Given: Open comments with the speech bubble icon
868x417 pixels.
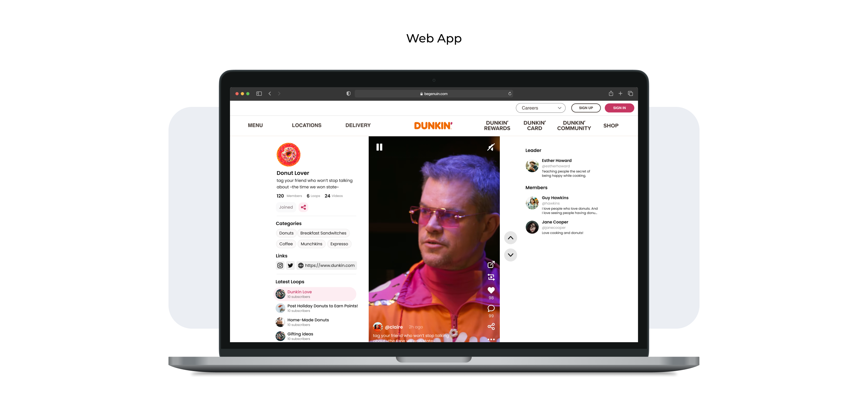Looking at the screenshot, I should tap(491, 308).
